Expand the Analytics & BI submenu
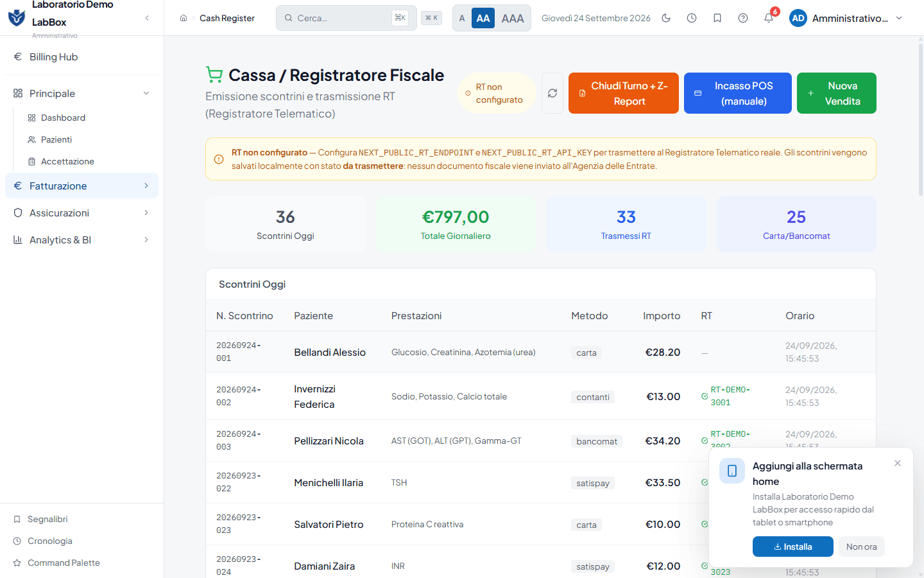 146,240
